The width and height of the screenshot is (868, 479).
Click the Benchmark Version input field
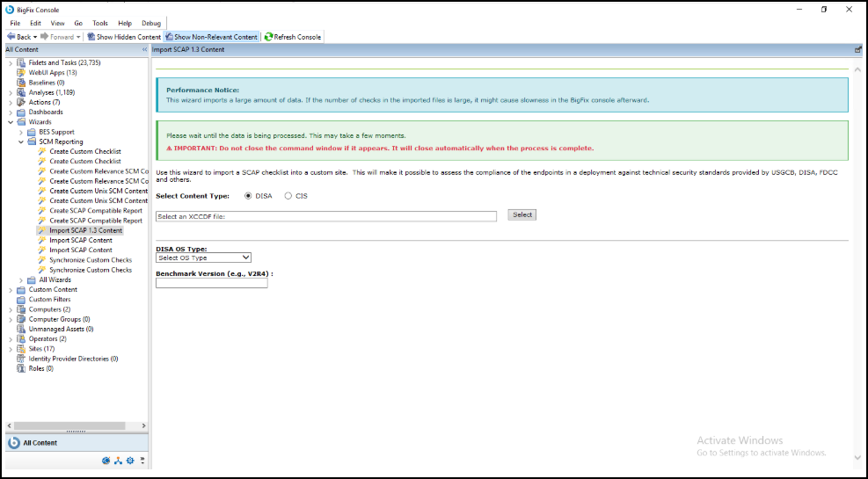point(211,283)
